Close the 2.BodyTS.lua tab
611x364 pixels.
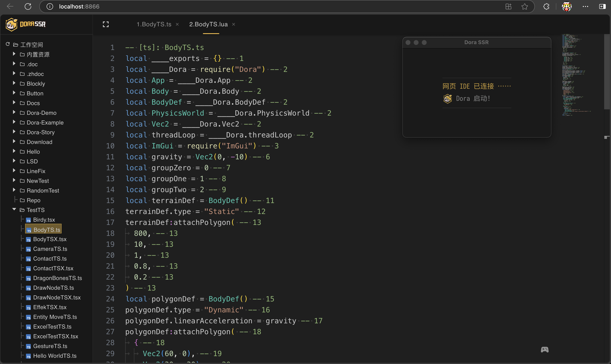pos(234,24)
